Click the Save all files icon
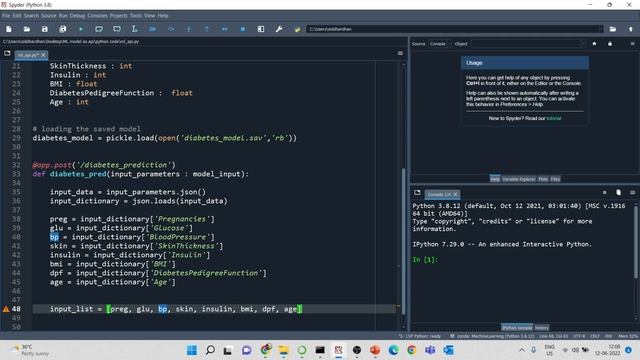This screenshot has width=640, height=360. [x=62, y=29]
